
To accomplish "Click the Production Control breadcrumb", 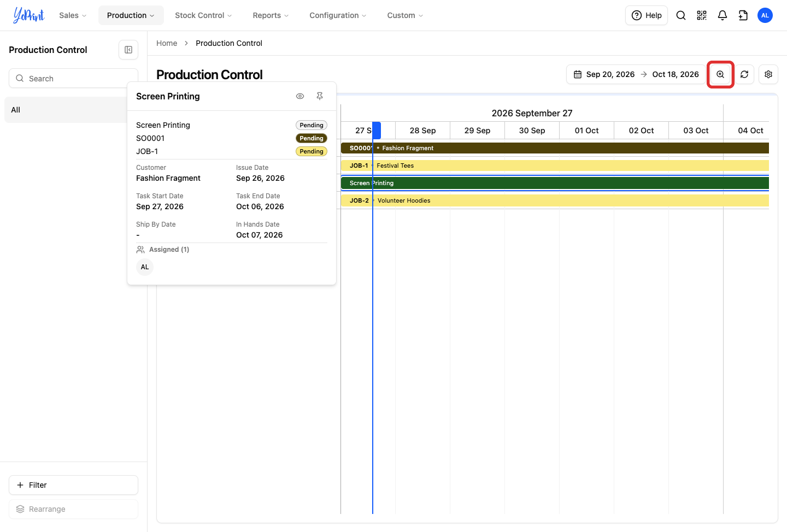I will click(229, 43).
